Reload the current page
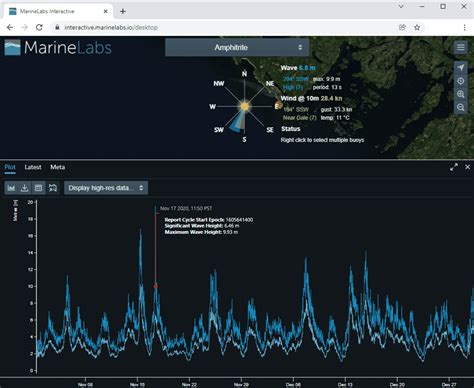474x388 pixels. click(x=39, y=28)
